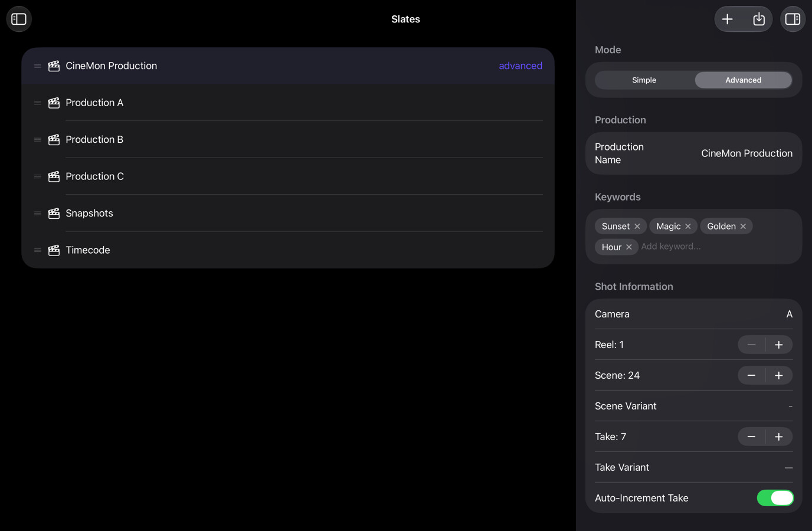
Task: Click the clapperboard icon for Production B
Action: (x=54, y=139)
